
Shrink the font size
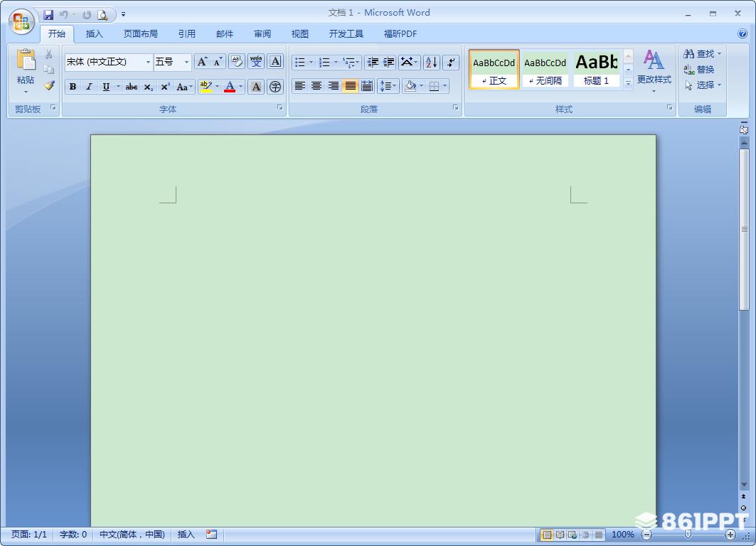pos(218,62)
